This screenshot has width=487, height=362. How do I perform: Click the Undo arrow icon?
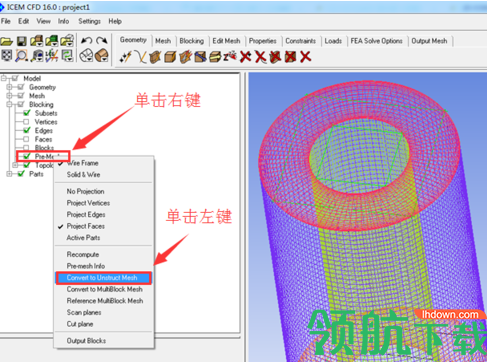click(87, 41)
